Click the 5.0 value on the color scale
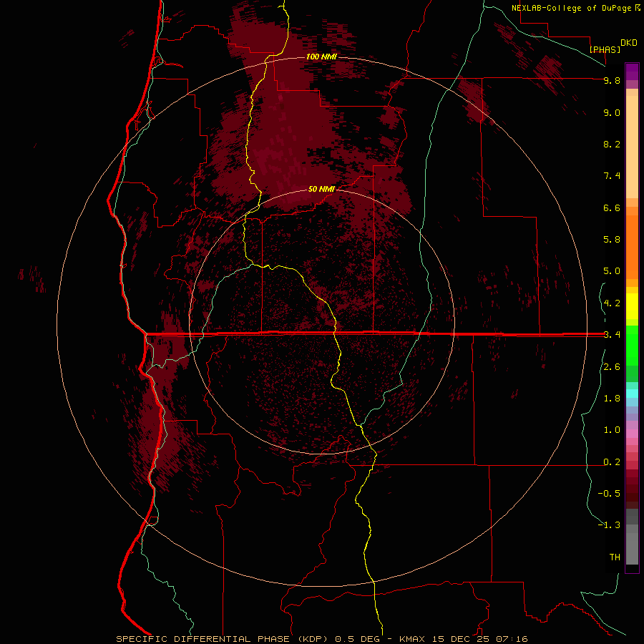Viewport: 644px width, 644px height. (612, 271)
